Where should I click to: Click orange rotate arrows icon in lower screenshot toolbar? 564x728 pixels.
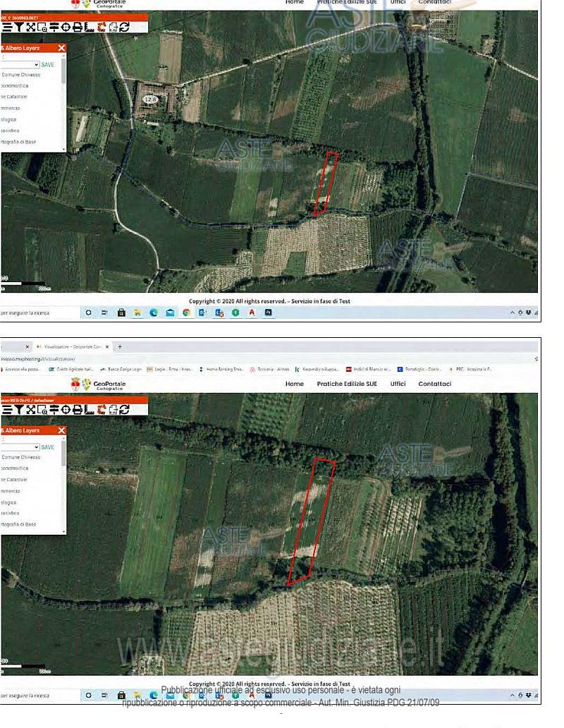101,409
